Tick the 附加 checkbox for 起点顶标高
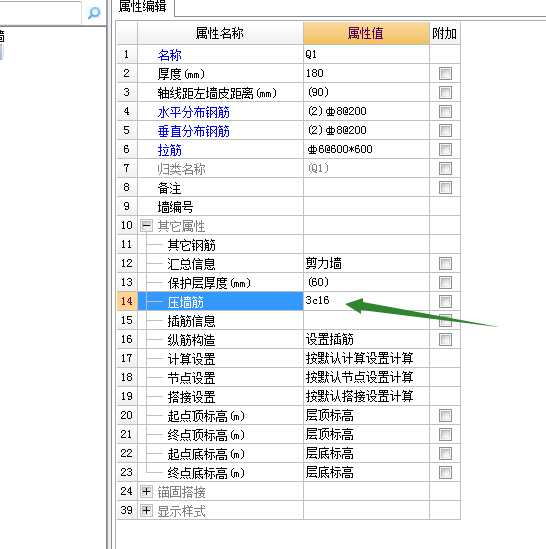The height and width of the screenshot is (549, 546). [445, 416]
